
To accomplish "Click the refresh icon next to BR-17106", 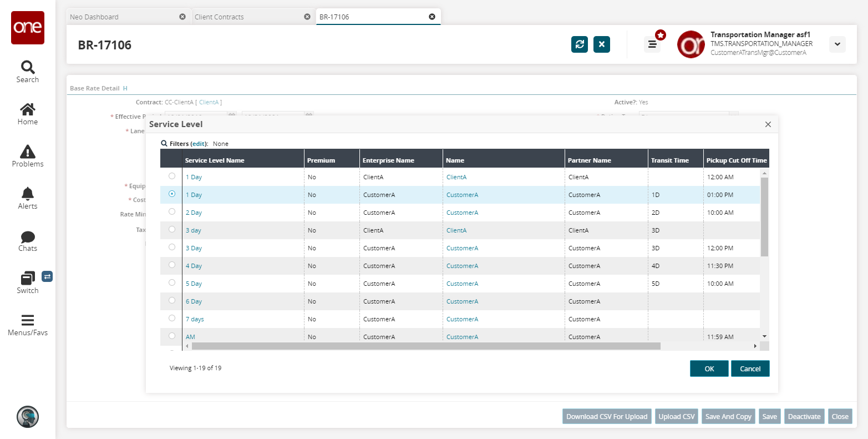I will [x=579, y=44].
